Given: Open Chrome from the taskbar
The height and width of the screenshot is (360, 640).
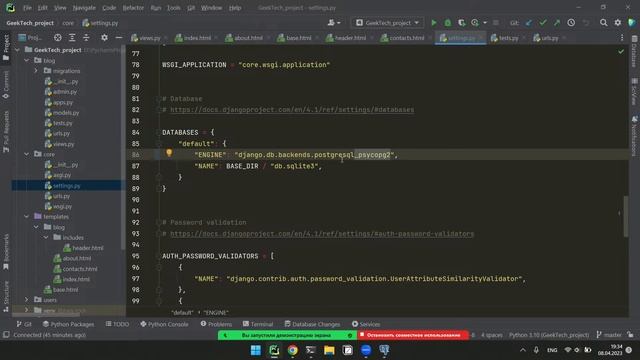Looking at the screenshot, I should tap(292, 350).
